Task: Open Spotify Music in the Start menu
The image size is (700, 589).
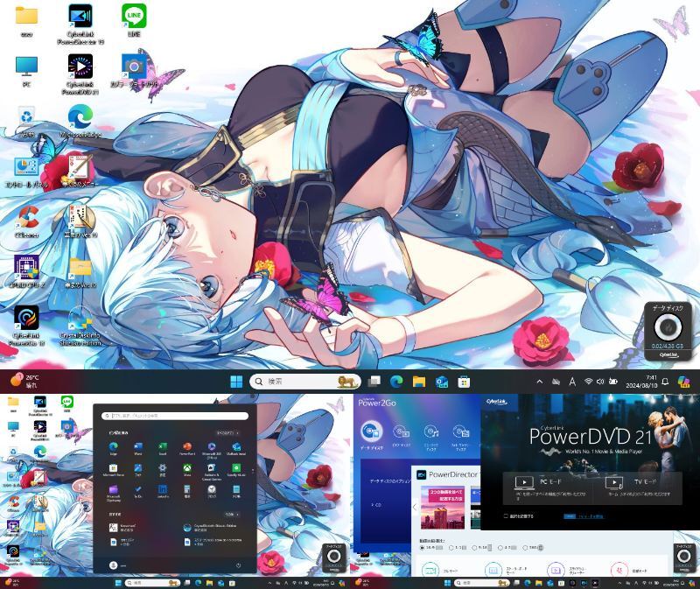Action: pyautogui.click(x=236, y=470)
